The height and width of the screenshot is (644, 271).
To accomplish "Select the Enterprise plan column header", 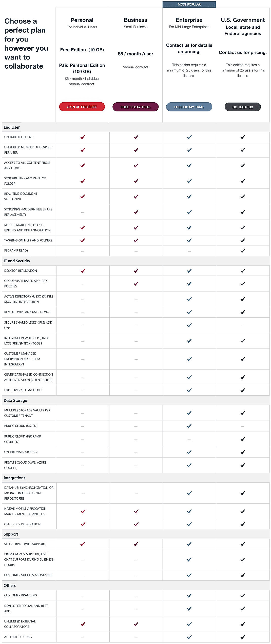I will (x=189, y=20).
